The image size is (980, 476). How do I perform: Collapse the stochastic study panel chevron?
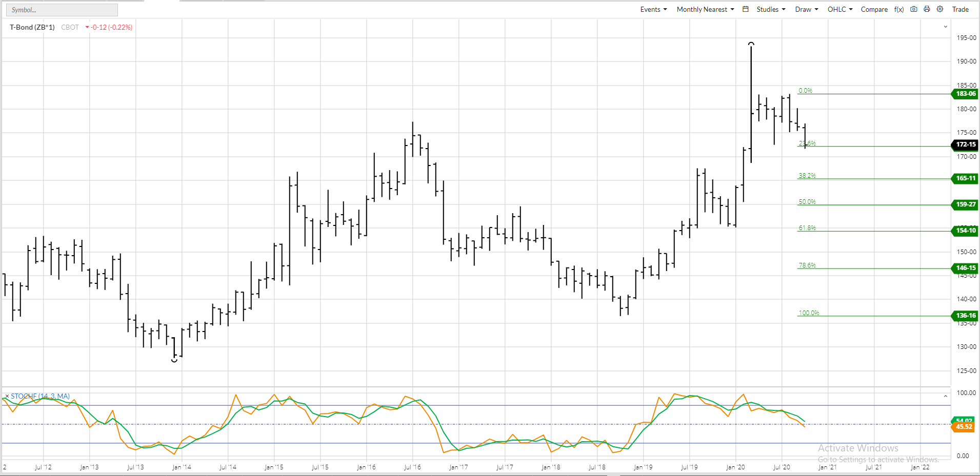click(x=946, y=396)
